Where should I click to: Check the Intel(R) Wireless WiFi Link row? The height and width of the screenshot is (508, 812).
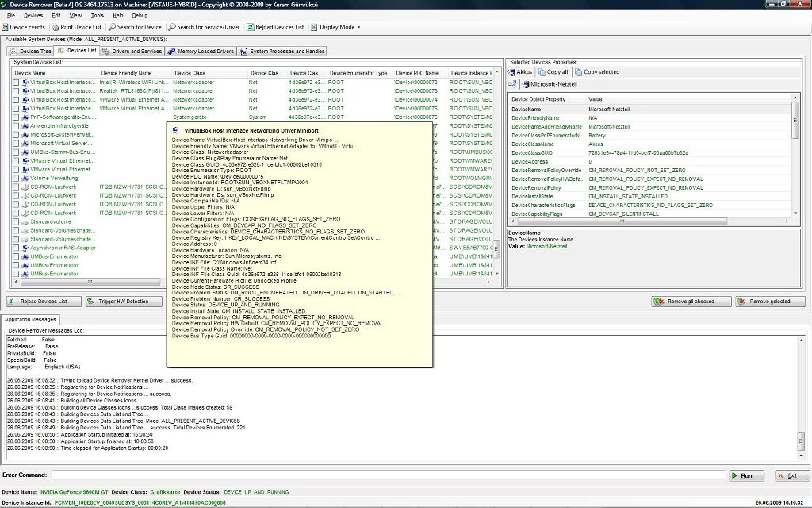(16, 83)
